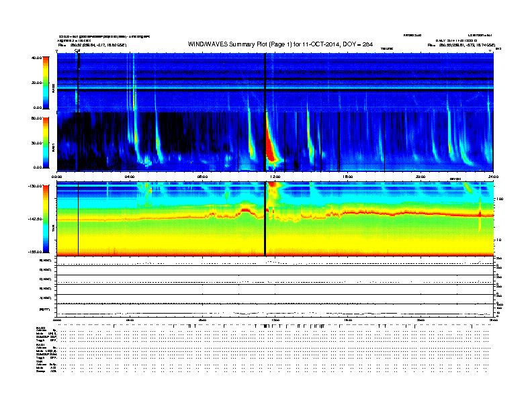The height and width of the screenshot is (411, 532).
Task: Click the 40.00 color scale label
Action: 37,58
